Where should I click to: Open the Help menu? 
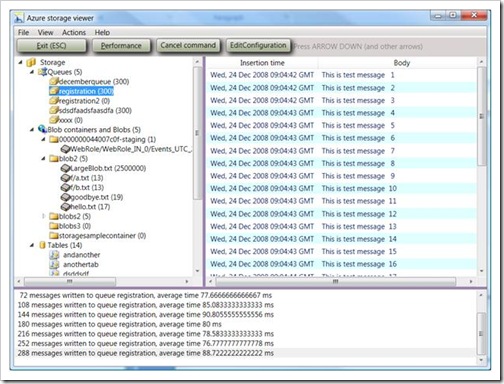pyautogui.click(x=102, y=32)
